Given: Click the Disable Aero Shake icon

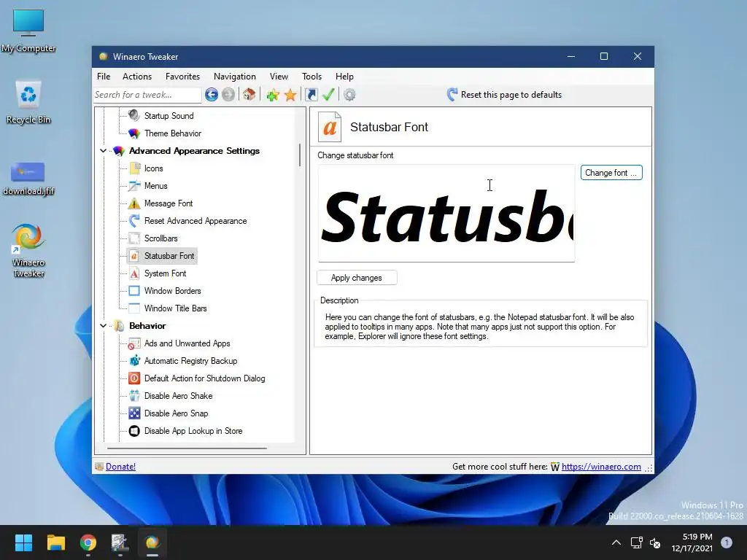Looking at the screenshot, I should pyautogui.click(x=134, y=396).
